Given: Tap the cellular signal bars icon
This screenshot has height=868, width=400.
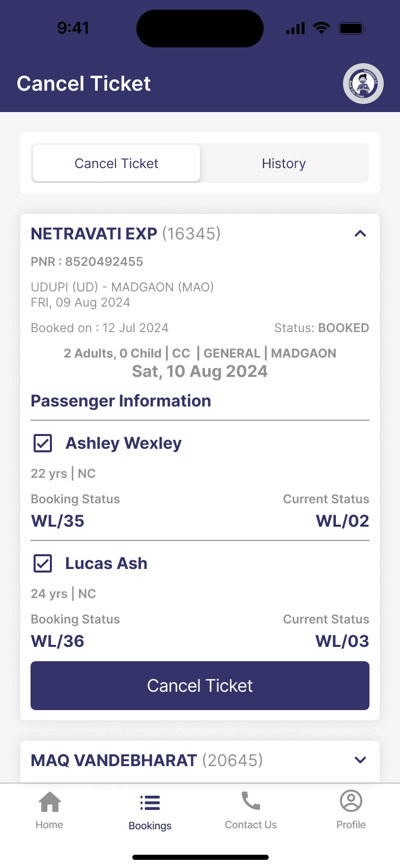Looking at the screenshot, I should 295,29.
